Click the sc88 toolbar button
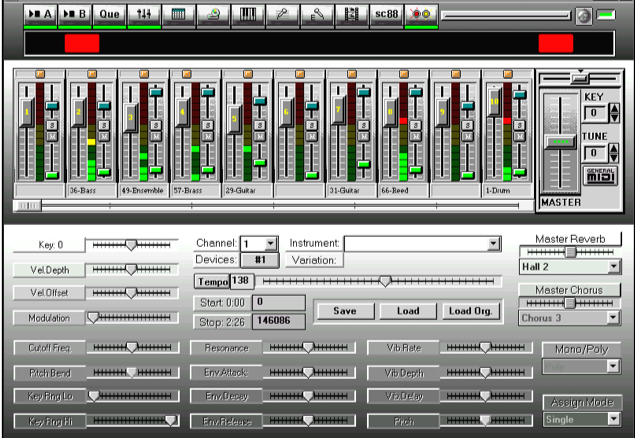 [385, 15]
